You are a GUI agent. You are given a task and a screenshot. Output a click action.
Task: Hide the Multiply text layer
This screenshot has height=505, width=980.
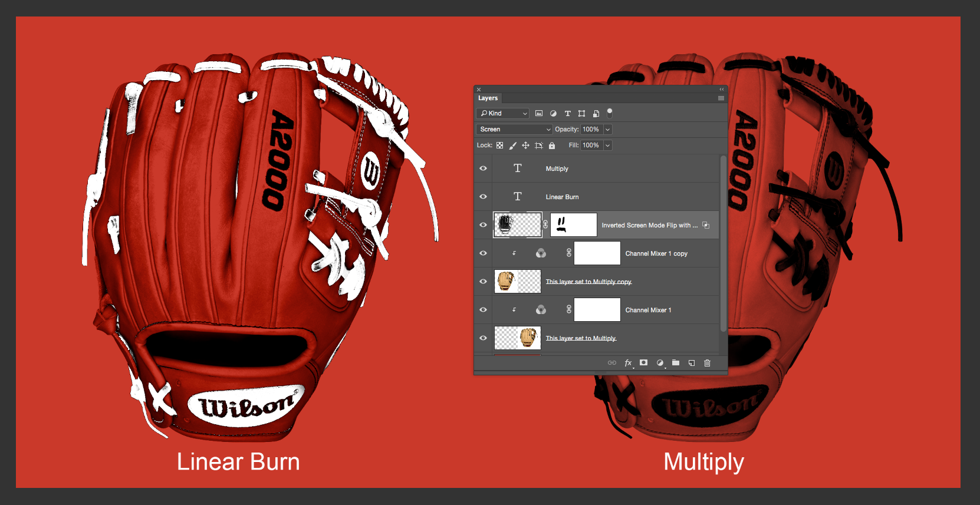[483, 169]
